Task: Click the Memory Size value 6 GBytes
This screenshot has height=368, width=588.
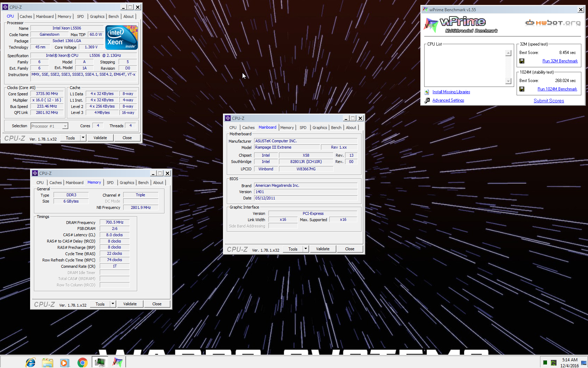Action: [71, 201]
